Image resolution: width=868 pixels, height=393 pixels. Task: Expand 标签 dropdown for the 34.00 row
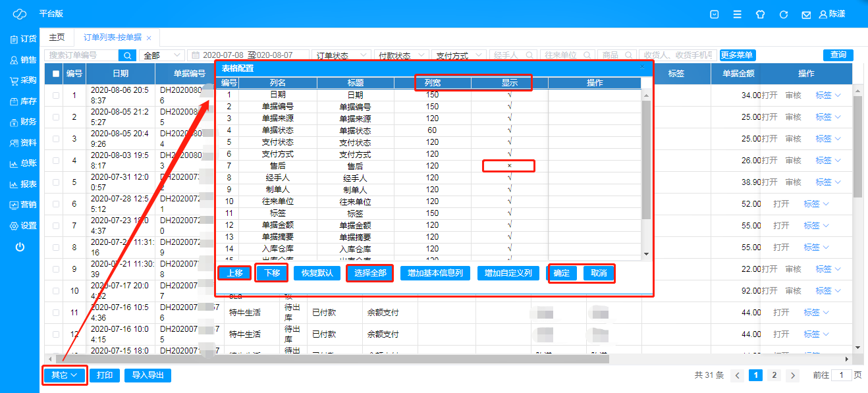click(x=828, y=95)
